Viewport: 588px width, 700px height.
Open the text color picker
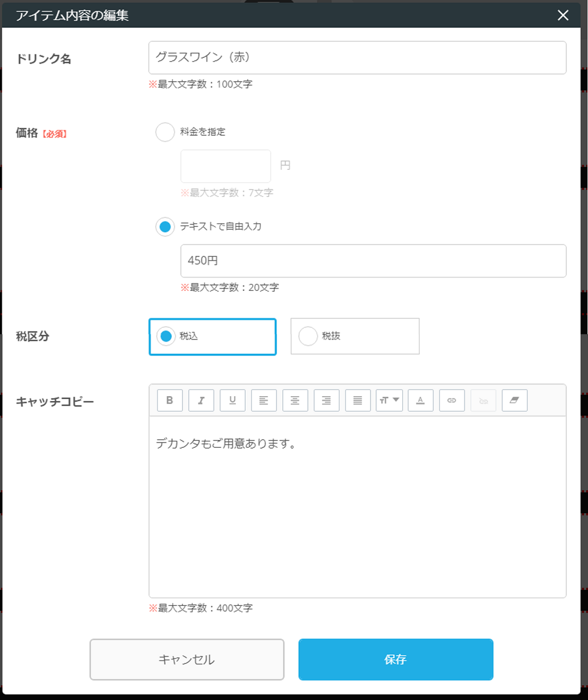(x=420, y=400)
